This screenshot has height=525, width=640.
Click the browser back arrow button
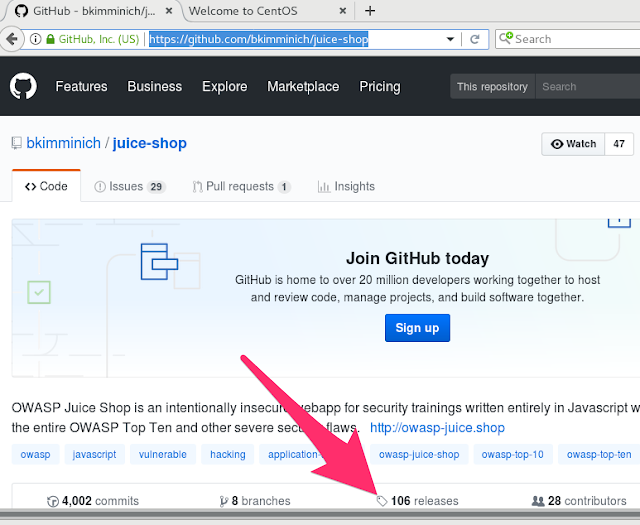[11, 39]
